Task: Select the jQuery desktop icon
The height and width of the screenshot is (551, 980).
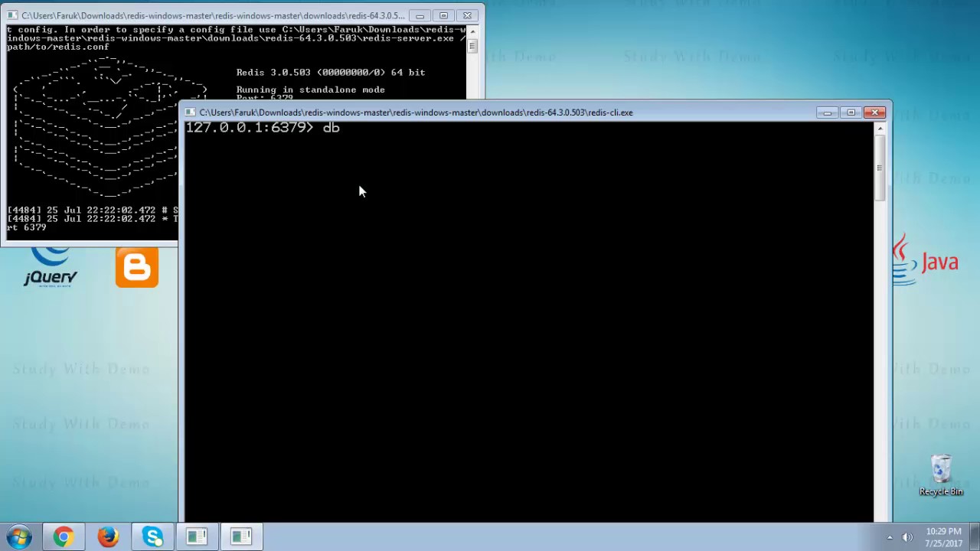Action: pyautogui.click(x=51, y=266)
